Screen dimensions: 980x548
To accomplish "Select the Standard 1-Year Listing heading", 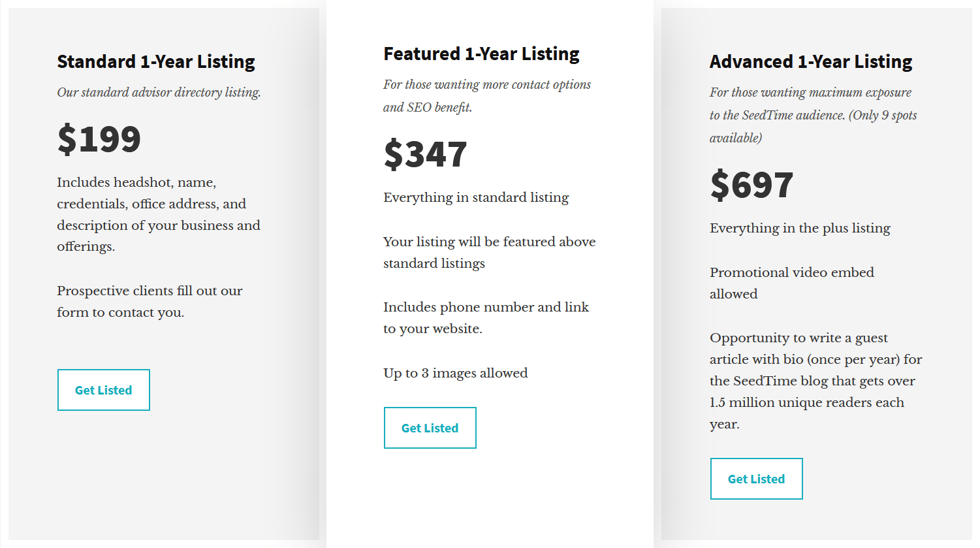I will click(156, 61).
